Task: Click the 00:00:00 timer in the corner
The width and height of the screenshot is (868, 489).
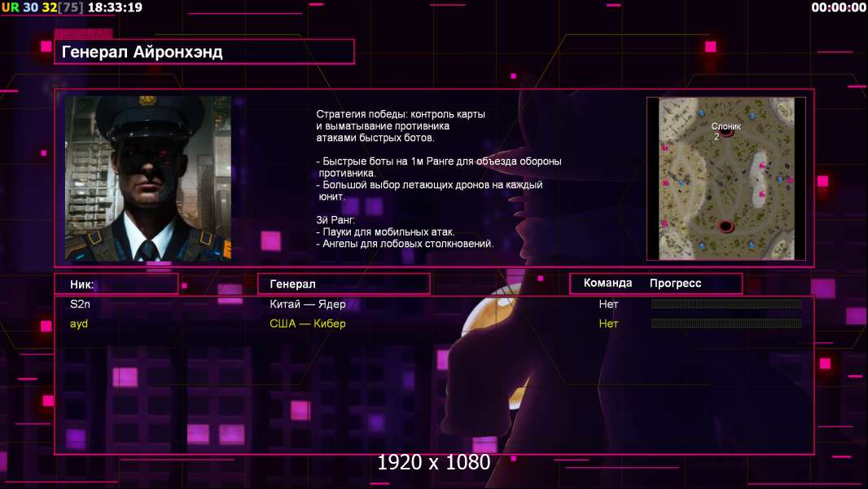Action: click(839, 7)
